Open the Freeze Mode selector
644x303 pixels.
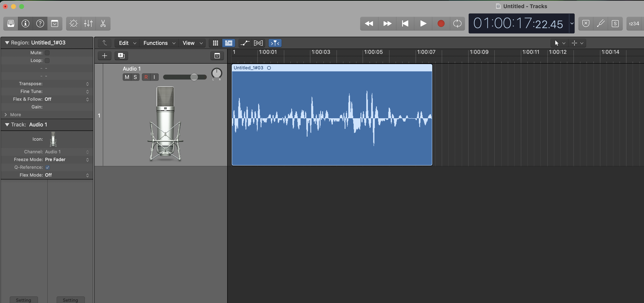(87, 159)
